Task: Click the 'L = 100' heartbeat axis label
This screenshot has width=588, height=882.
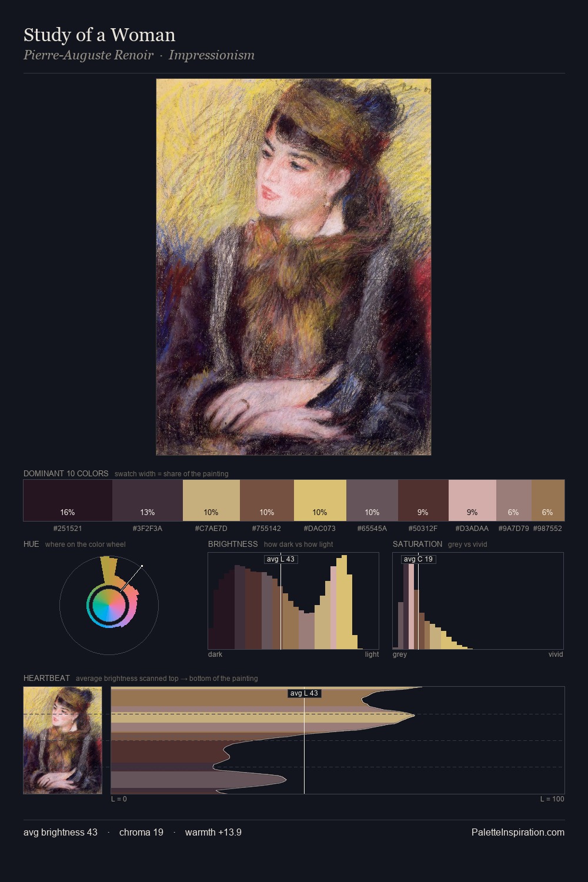Action: [x=552, y=799]
